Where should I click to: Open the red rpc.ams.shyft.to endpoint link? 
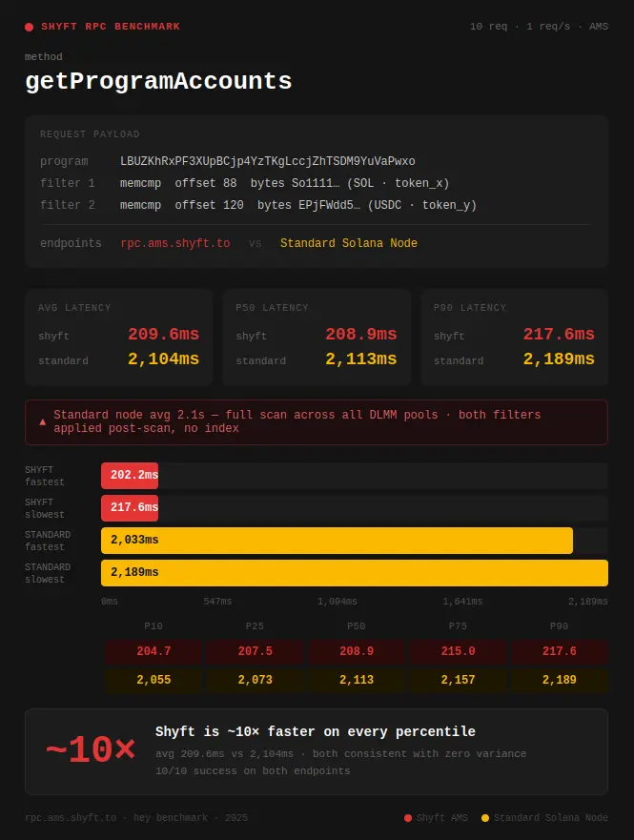(x=175, y=243)
